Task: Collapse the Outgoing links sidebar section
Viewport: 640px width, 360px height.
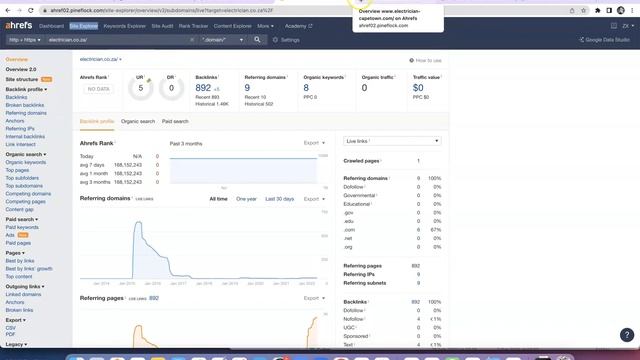Action: tap(25, 287)
